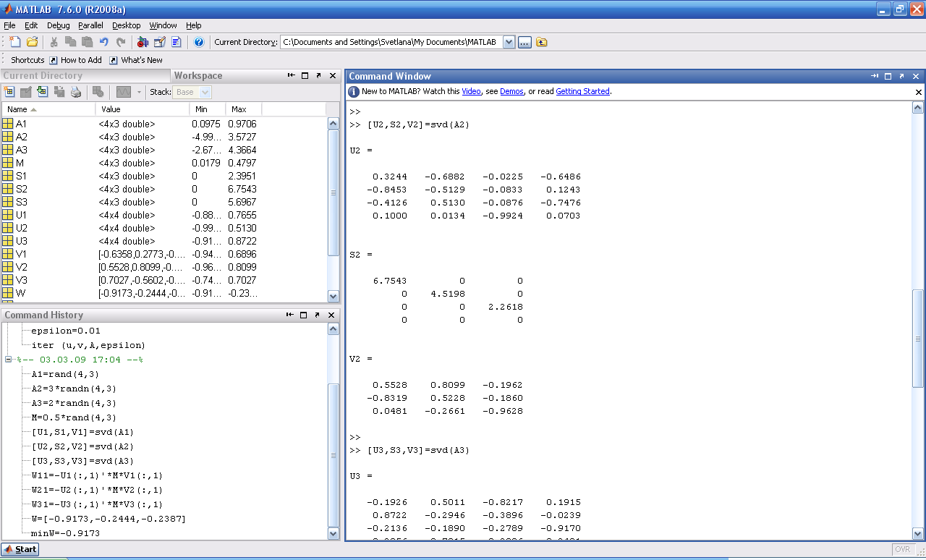Maximize the Workspace panel
Viewport: 926px width, 560px height.
305,75
